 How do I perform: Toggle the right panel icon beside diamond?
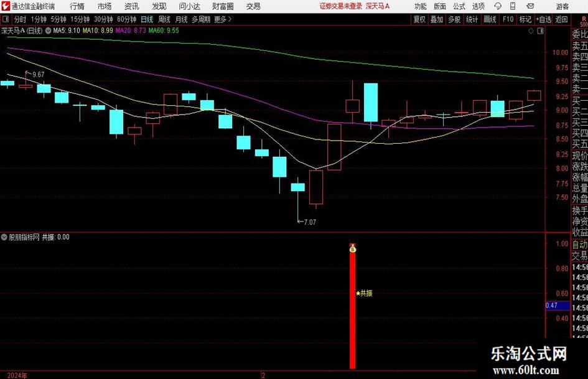(x=540, y=31)
